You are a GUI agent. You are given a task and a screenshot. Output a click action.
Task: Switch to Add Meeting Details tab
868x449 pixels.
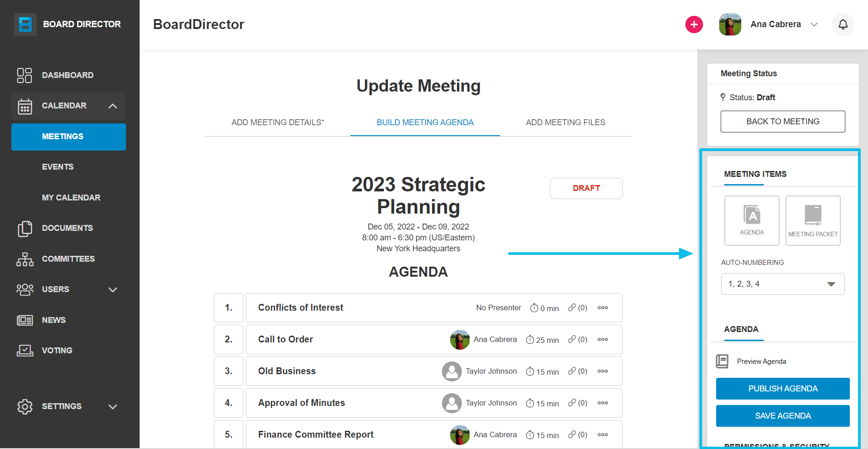tap(278, 122)
